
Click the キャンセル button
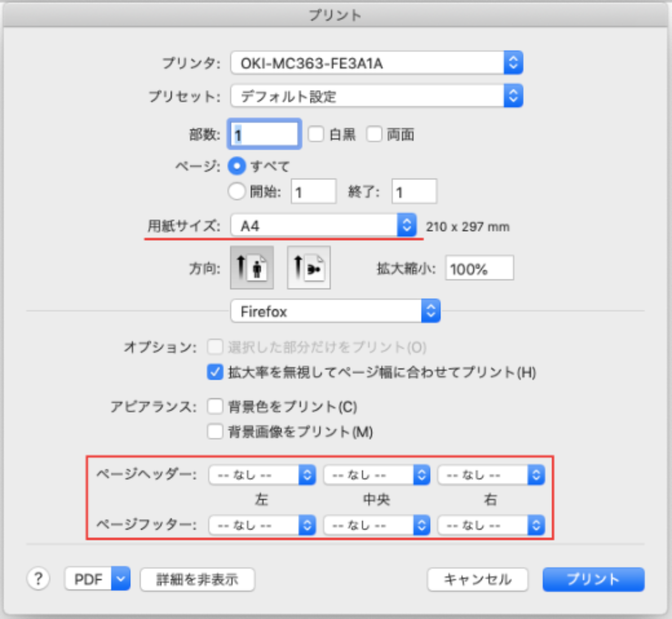[x=478, y=579]
